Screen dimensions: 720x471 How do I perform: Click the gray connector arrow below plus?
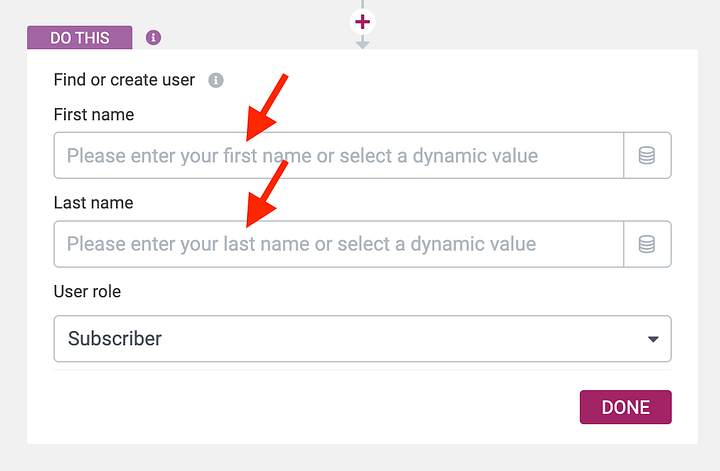click(363, 43)
